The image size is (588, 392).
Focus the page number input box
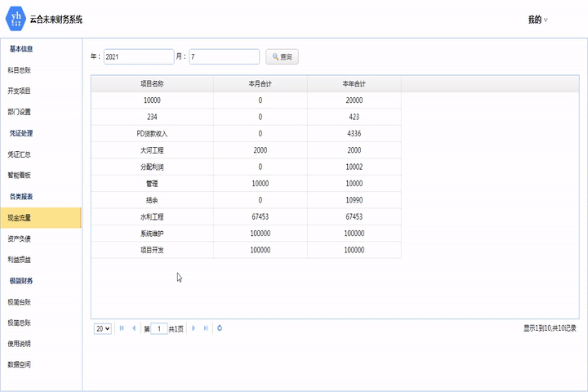[159, 328]
